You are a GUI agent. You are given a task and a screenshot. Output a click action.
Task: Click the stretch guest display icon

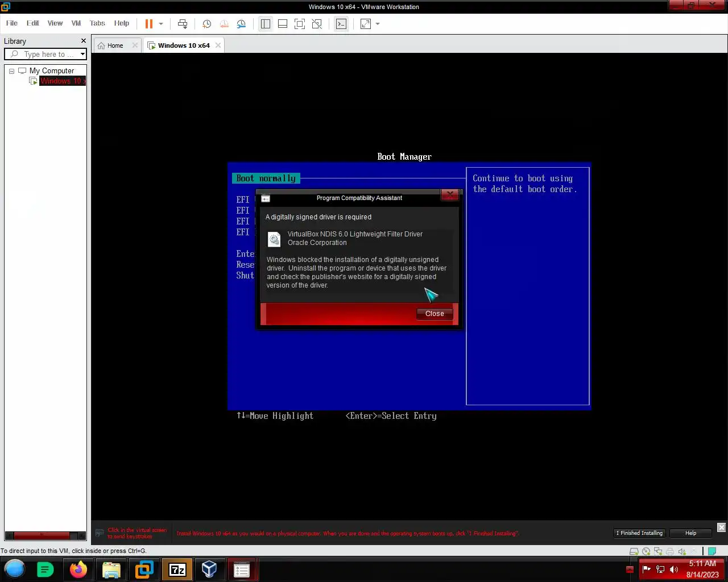(366, 24)
